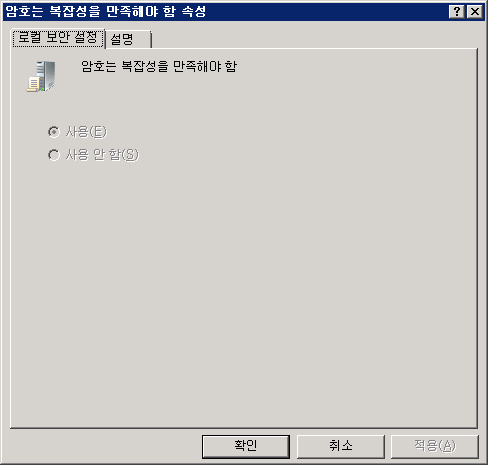Select the 사용(E) radio button

click(x=54, y=132)
